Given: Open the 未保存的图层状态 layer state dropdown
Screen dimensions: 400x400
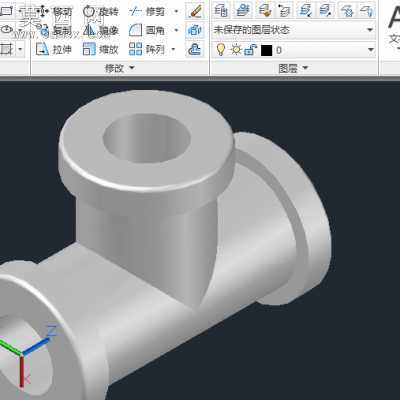Looking at the screenshot, I should [x=294, y=30].
